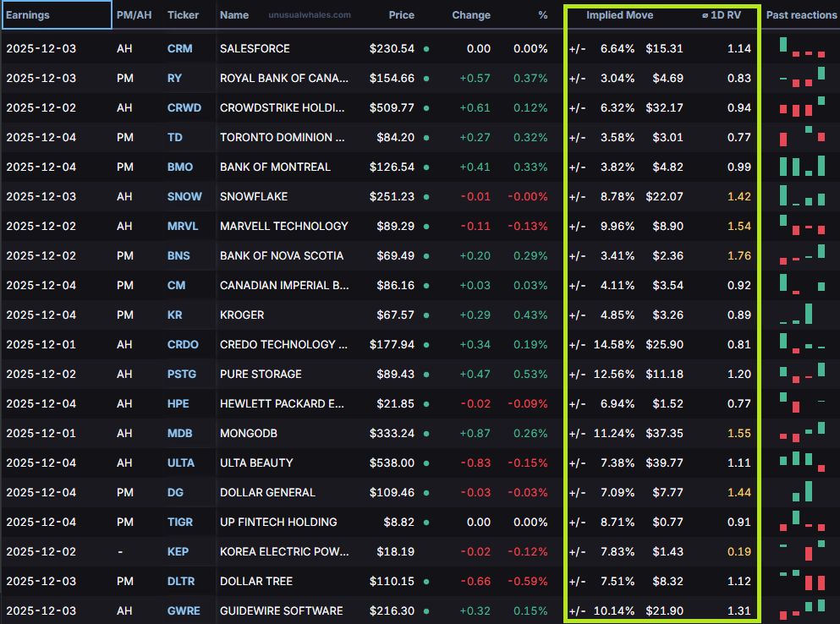Click the green dot next to Kroger's $67.57
The width and height of the screenshot is (840, 624).
click(x=425, y=315)
